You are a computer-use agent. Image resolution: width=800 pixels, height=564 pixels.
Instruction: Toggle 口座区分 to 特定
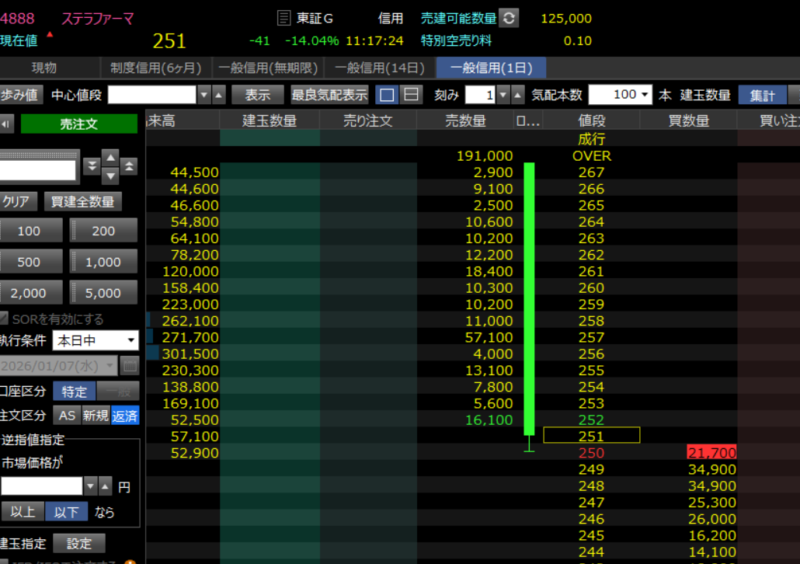click(x=74, y=391)
